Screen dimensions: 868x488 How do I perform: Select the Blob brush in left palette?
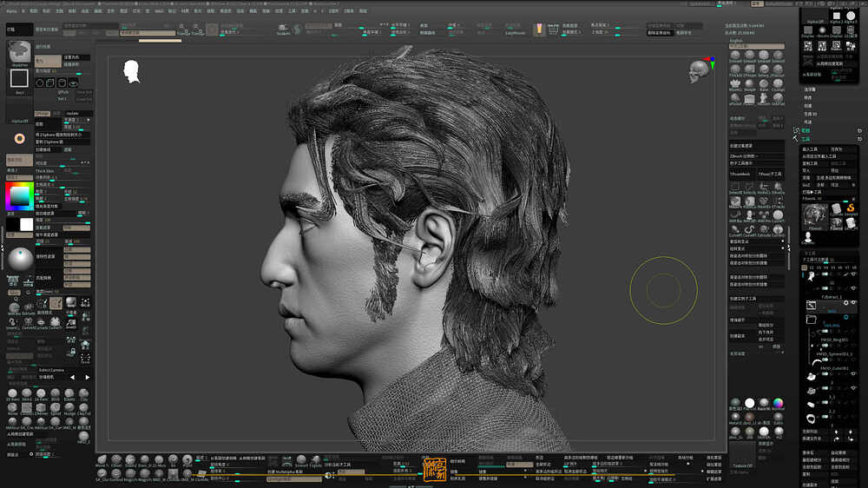(x=56, y=395)
